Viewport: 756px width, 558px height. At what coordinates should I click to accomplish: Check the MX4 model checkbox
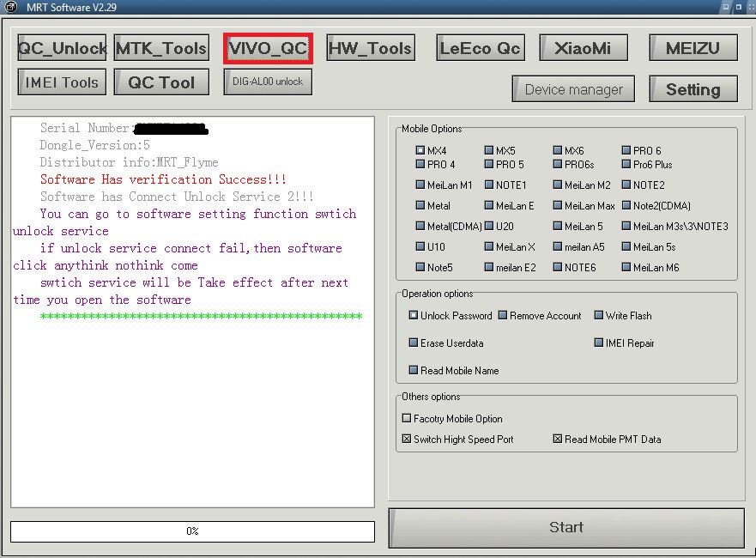(x=420, y=150)
